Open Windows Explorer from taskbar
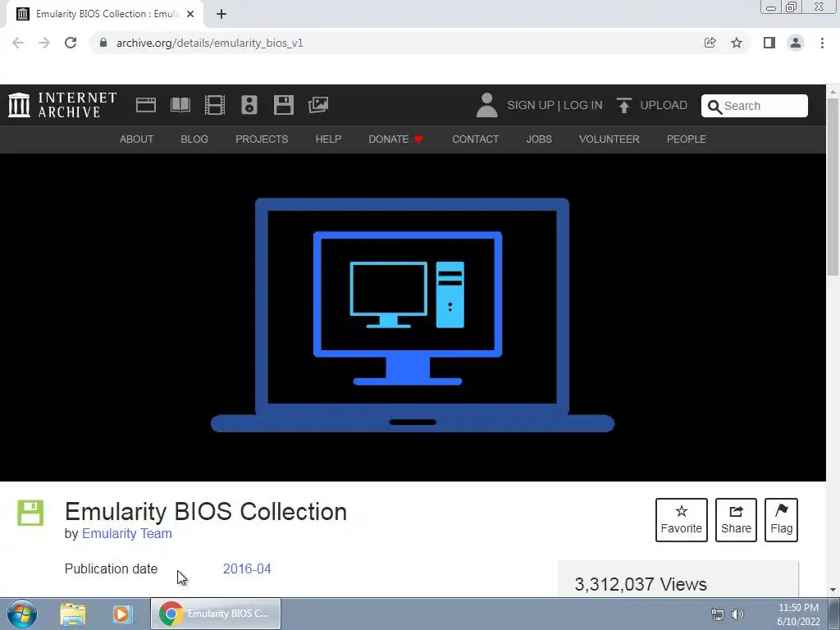The height and width of the screenshot is (630, 840). click(73, 614)
